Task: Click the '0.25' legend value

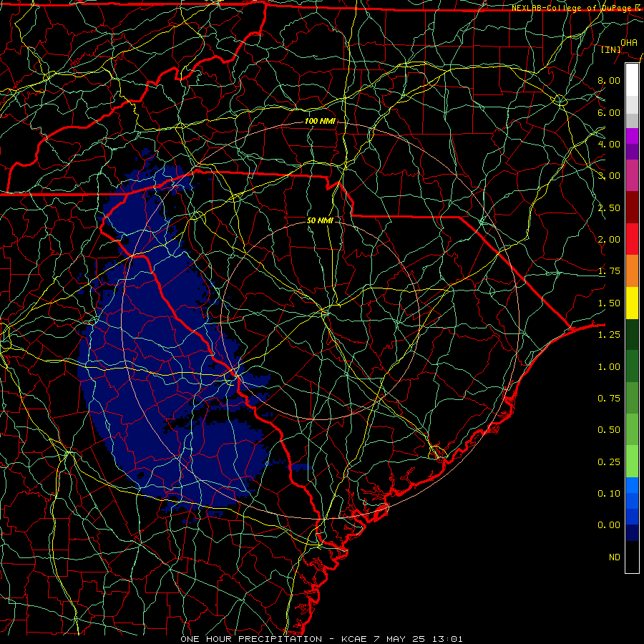Action: click(x=609, y=462)
